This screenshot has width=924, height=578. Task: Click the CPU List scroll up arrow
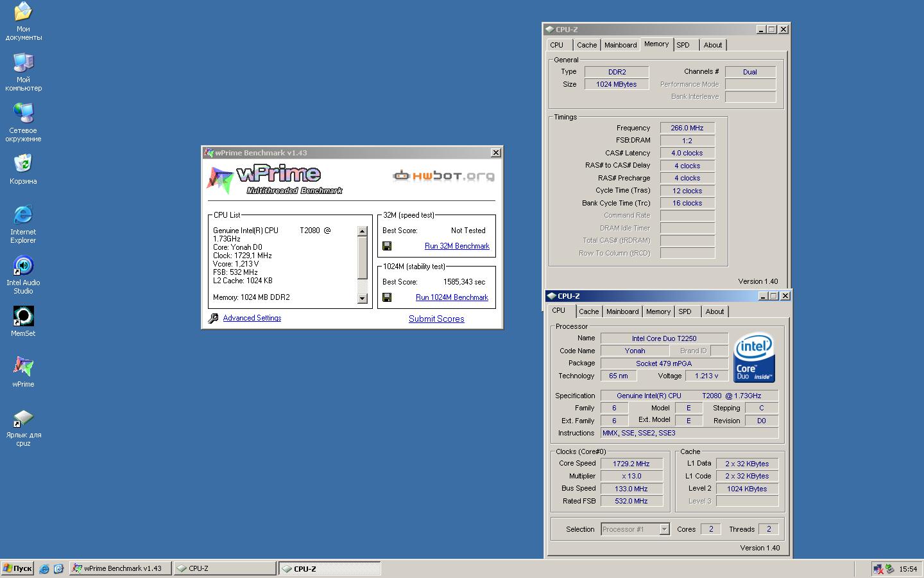pyautogui.click(x=362, y=231)
